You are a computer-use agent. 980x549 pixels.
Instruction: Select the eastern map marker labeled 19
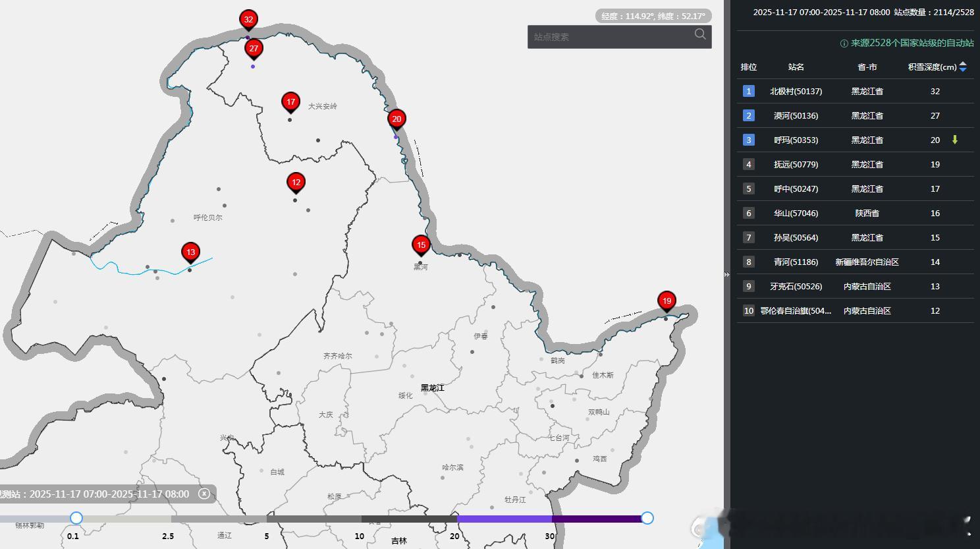coord(667,302)
